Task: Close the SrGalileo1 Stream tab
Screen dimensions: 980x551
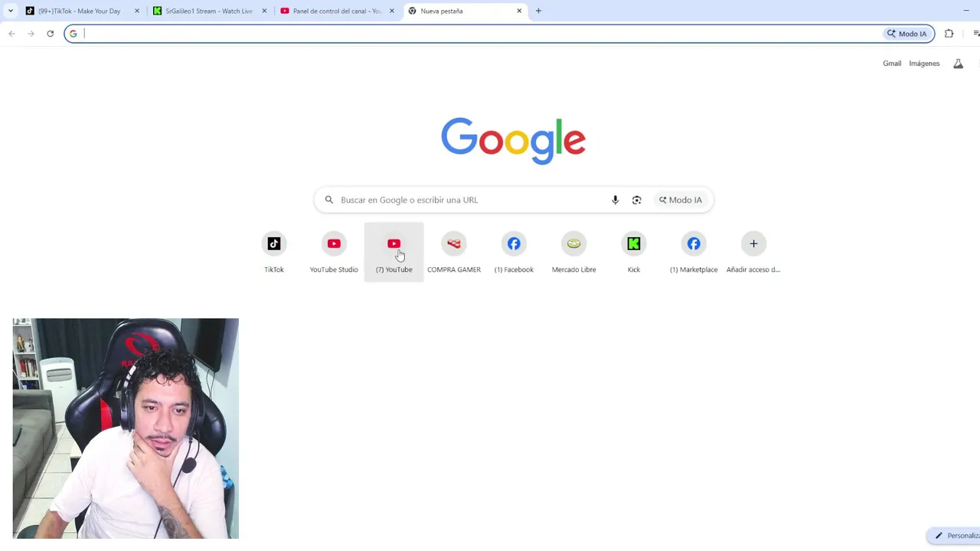Action: pyautogui.click(x=264, y=11)
